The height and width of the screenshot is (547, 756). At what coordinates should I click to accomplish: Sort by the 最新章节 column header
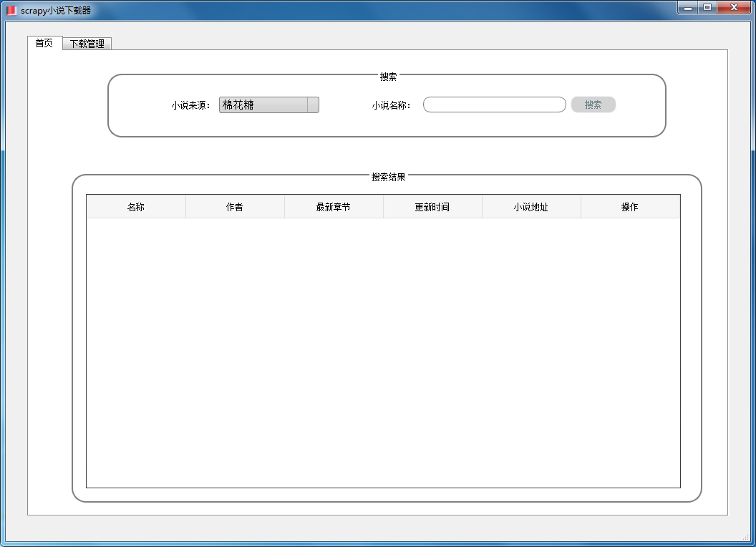334,207
